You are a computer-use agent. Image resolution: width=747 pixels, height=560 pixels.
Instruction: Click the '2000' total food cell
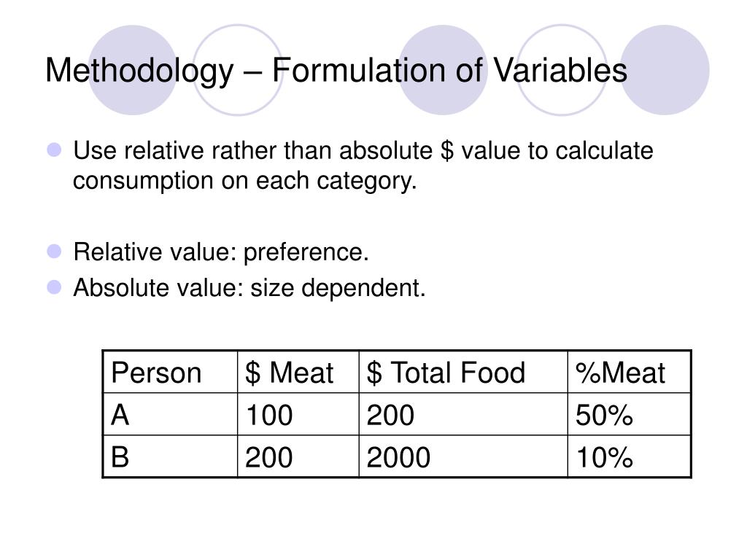[x=463, y=456]
